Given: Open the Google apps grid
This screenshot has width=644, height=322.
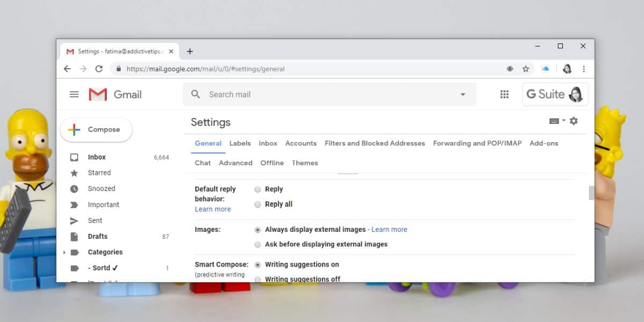Looking at the screenshot, I should tap(504, 94).
